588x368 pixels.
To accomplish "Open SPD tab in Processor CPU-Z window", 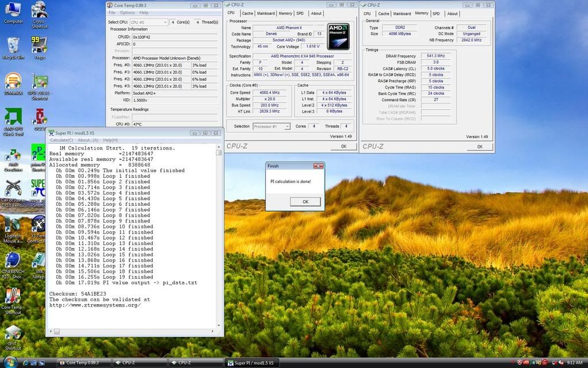I will pos(300,14).
